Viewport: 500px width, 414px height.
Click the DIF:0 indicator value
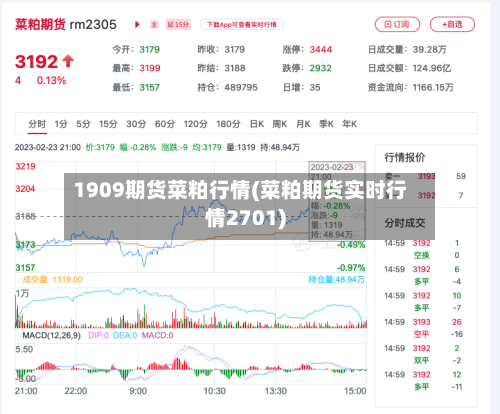pos(98,335)
